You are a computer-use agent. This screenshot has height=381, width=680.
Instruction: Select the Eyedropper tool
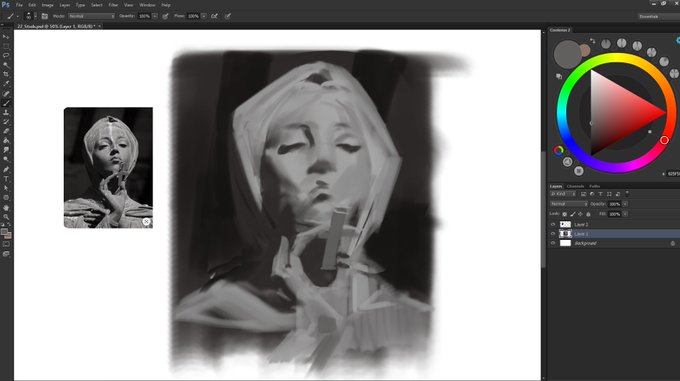6,84
